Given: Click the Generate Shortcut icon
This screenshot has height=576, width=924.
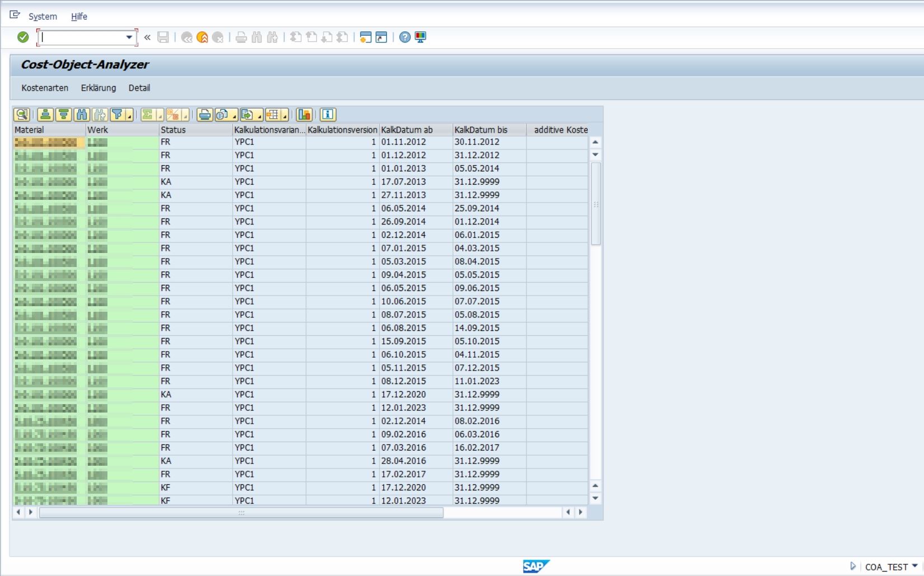Looking at the screenshot, I should point(381,38).
